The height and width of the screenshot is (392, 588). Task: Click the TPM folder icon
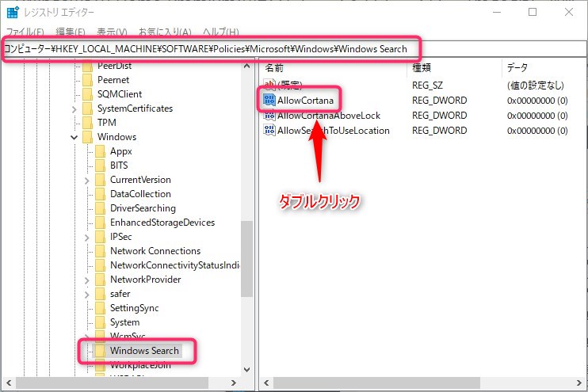(x=87, y=123)
